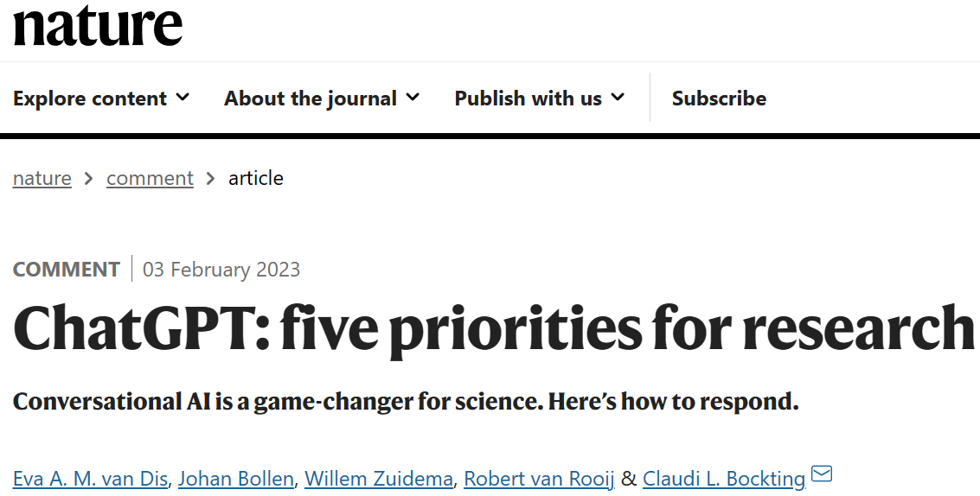Click the 03 February 2023 publication date
This screenshot has width=980, height=496.
[221, 270]
